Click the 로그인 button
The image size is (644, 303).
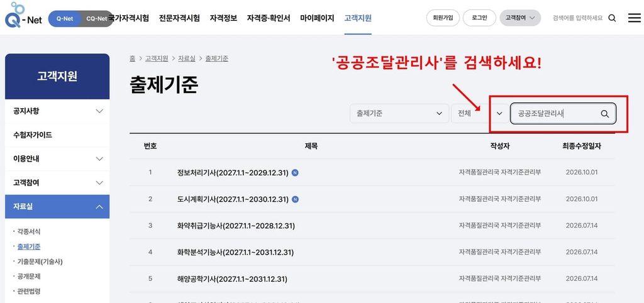tap(479, 18)
